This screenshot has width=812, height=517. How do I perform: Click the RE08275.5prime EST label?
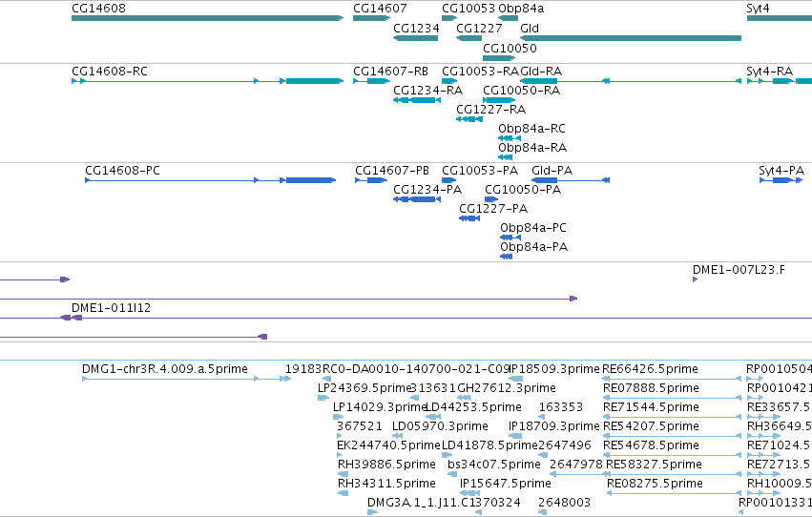coord(655,484)
